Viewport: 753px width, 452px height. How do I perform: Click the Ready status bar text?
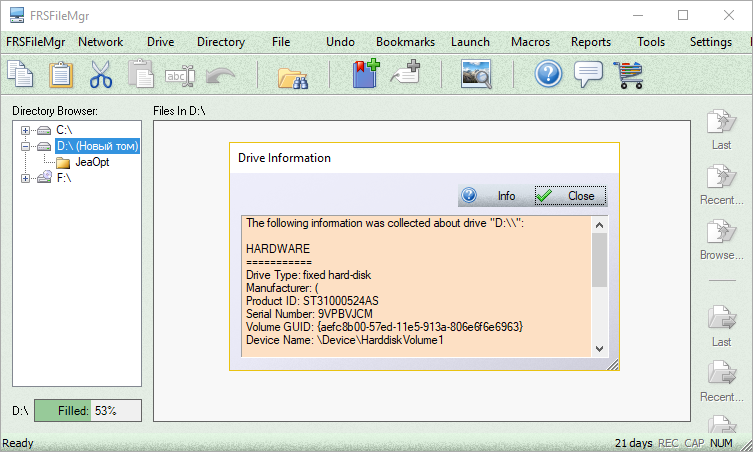pos(18,443)
